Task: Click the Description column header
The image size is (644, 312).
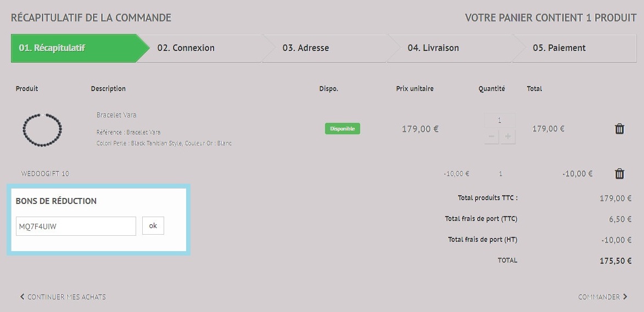Action: (108, 89)
